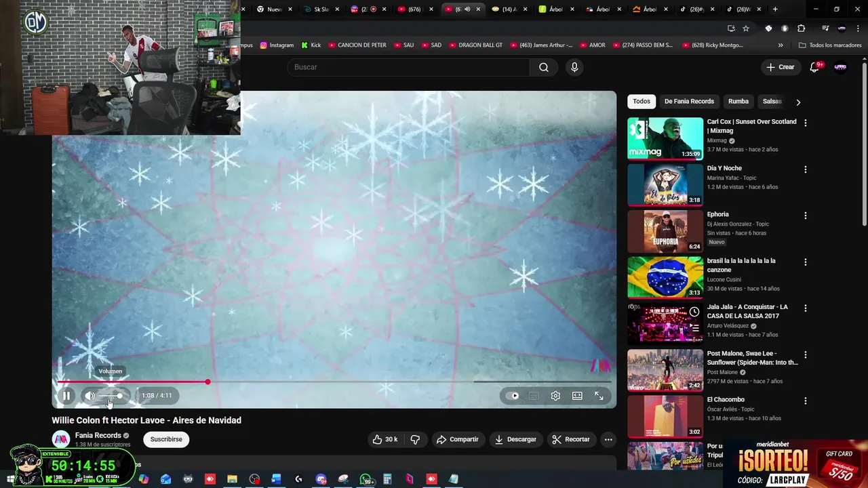Viewport: 868px width, 488px height.
Task: Open the account avatar menu
Action: pos(840,67)
